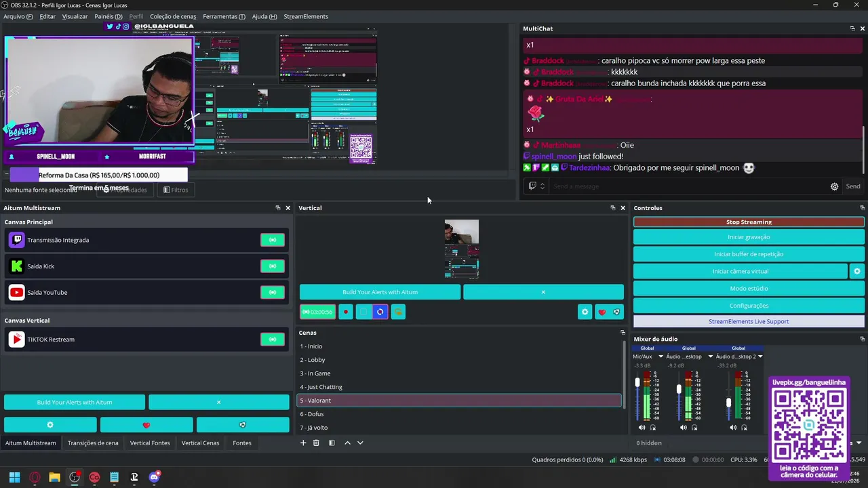Open first Áudio do Desktop options dropdown
This screenshot has height=488, width=868.
(711, 357)
